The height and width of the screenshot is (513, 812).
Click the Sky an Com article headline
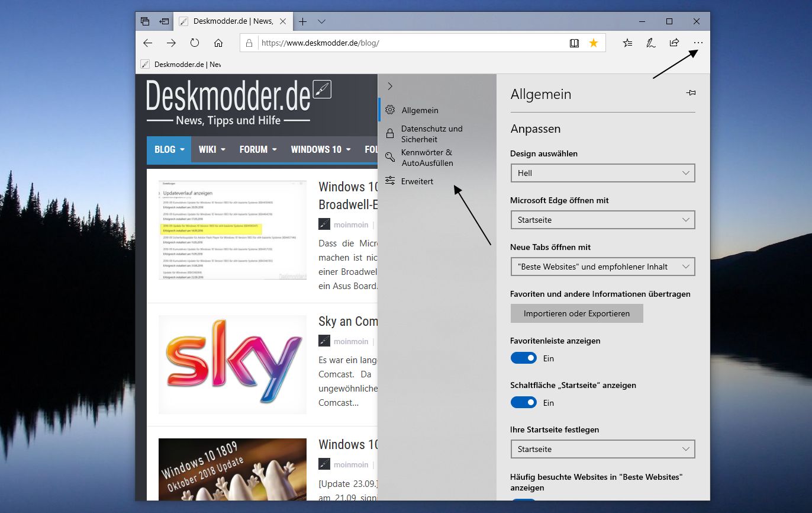coord(348,322)
